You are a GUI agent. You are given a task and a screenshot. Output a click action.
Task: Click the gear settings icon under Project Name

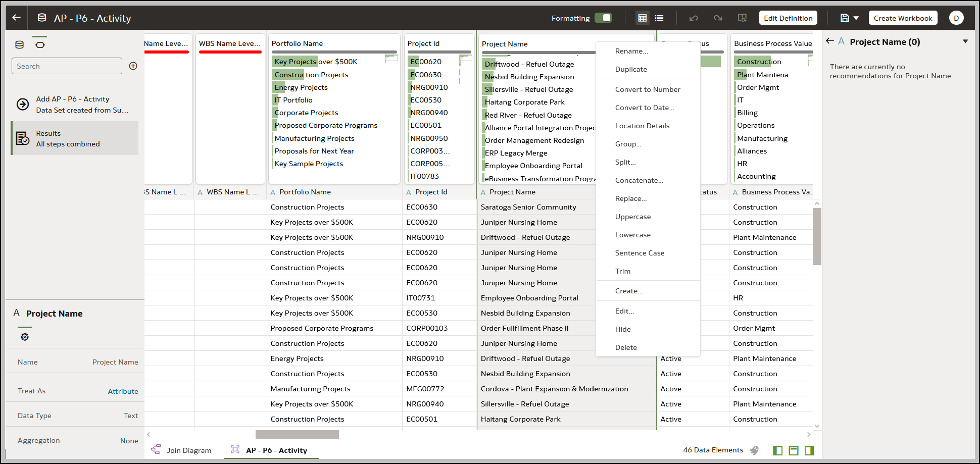click(25, 337)
